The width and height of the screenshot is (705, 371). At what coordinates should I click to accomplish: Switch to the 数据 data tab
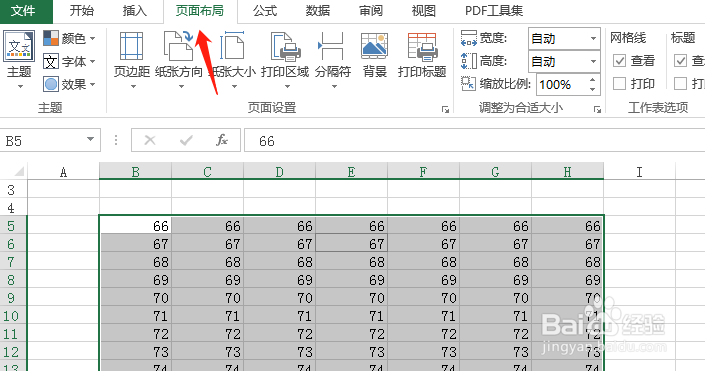[318, 10]
